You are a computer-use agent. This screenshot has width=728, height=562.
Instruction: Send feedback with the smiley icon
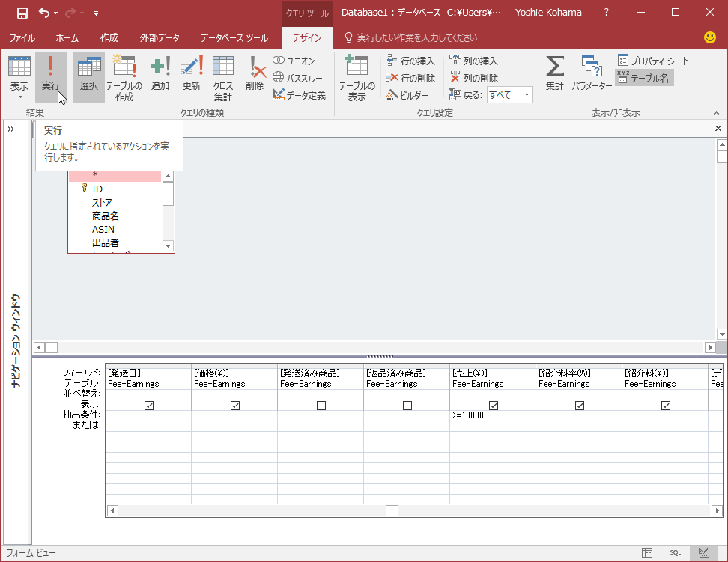(x=710, y=37)
